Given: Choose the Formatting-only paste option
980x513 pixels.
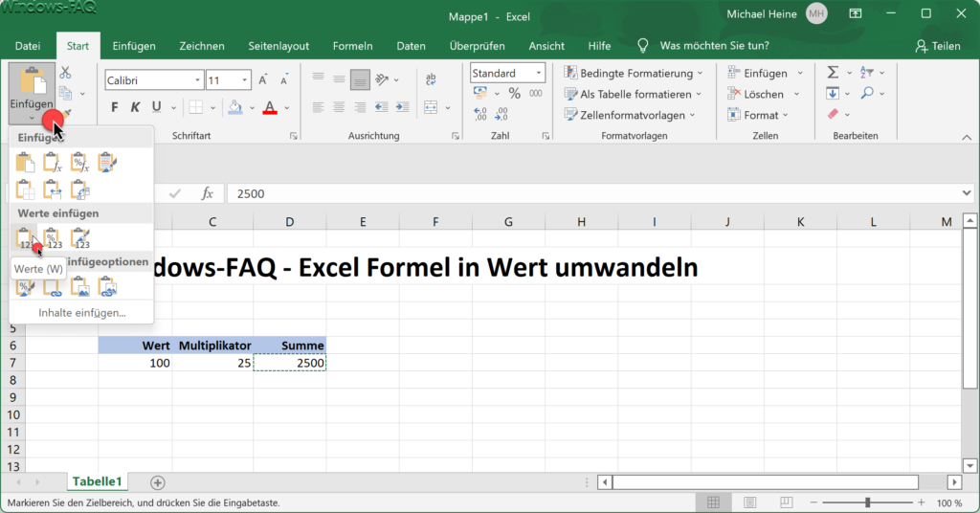Looking at the screenshot, I should tap(25, 287).
